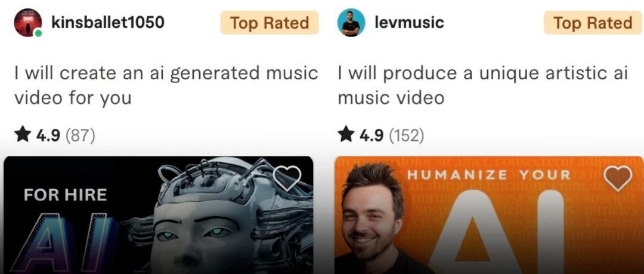Open levmusic's profile avatar
This screenshot has width=644, height=274.
point(351,23)
